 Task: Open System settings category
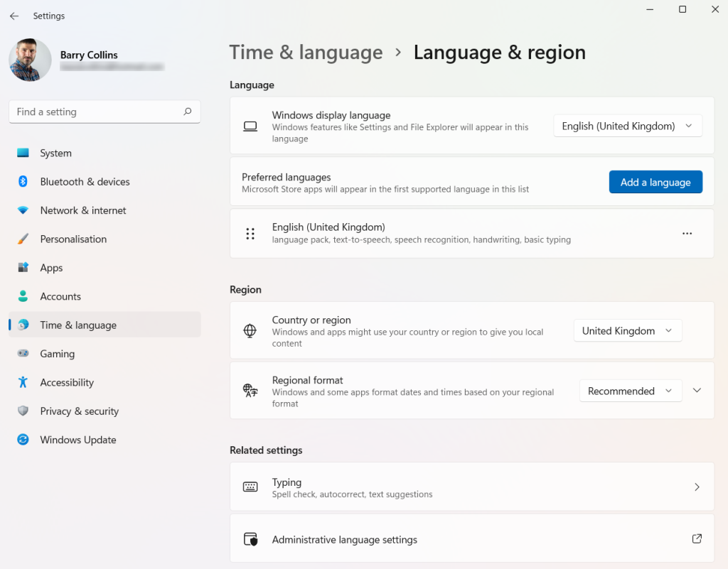(105, 153)
